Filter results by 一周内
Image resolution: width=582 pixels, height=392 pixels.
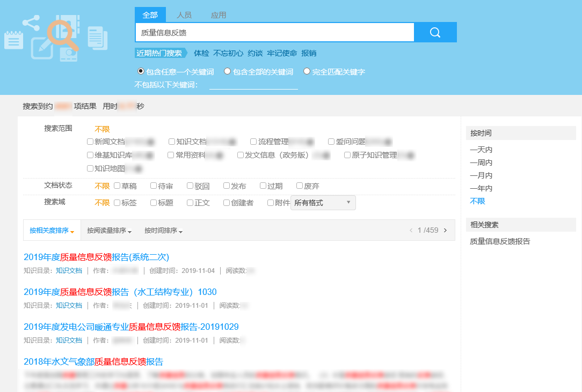pos(481,162)
